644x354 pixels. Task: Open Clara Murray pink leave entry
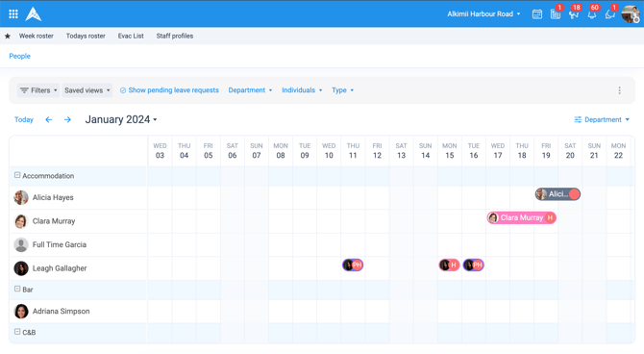click(x=522, y=217)
